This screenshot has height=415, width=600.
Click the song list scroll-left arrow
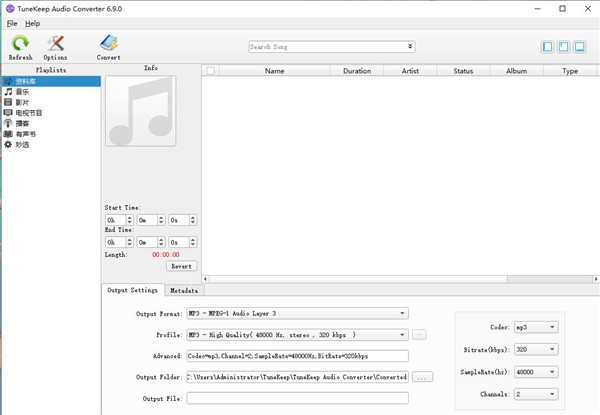(x=205, y=279)
